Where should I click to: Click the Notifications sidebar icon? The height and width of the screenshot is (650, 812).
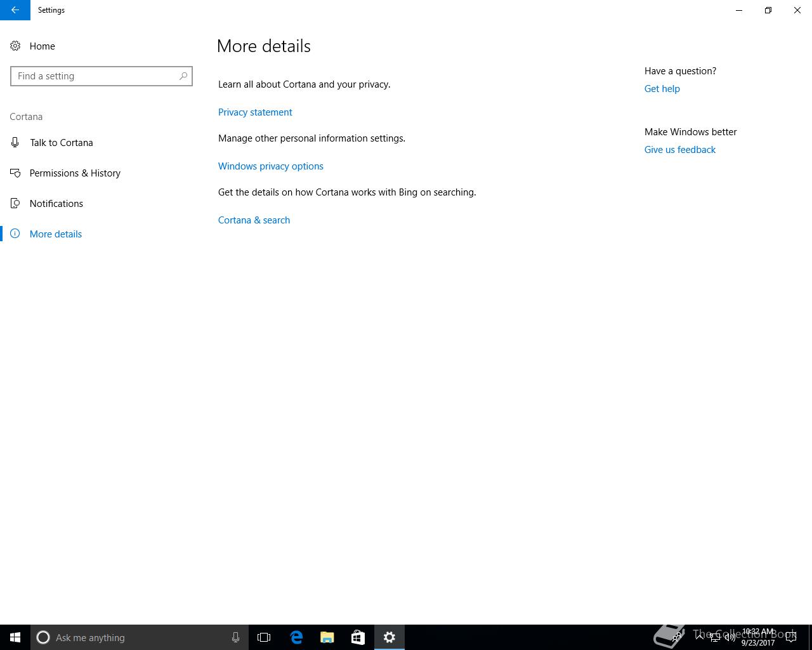[15, 203]
